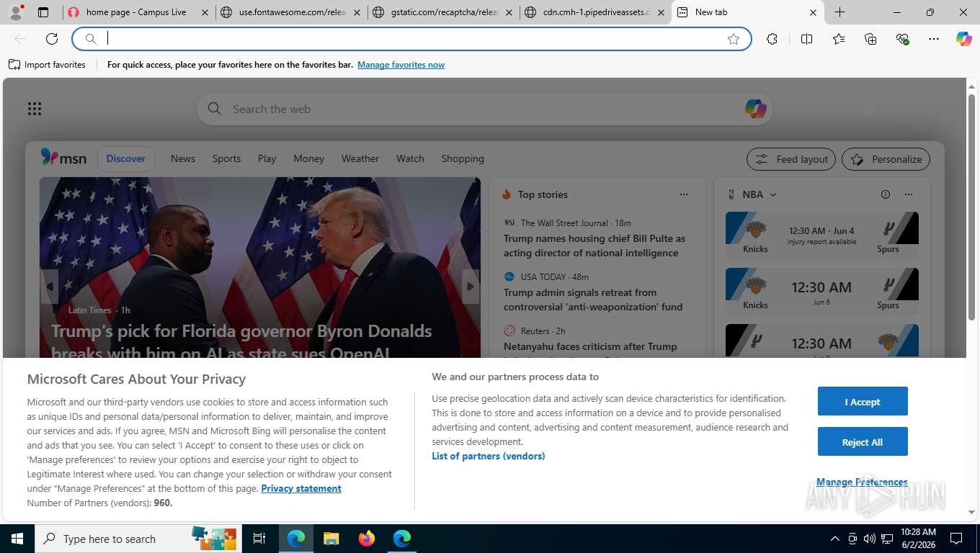Open List of partners (vendors) link
Viewport: 980px width, 553px height.
click(489, 456)
